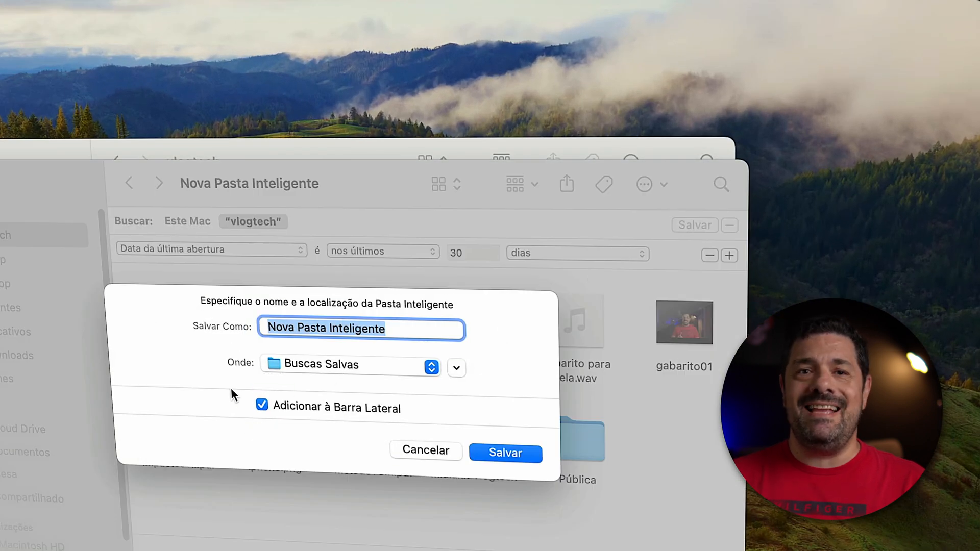The image size is (980, 551).
Task: Click the Tags toolbar icon
Action: (x=604, y=184)
